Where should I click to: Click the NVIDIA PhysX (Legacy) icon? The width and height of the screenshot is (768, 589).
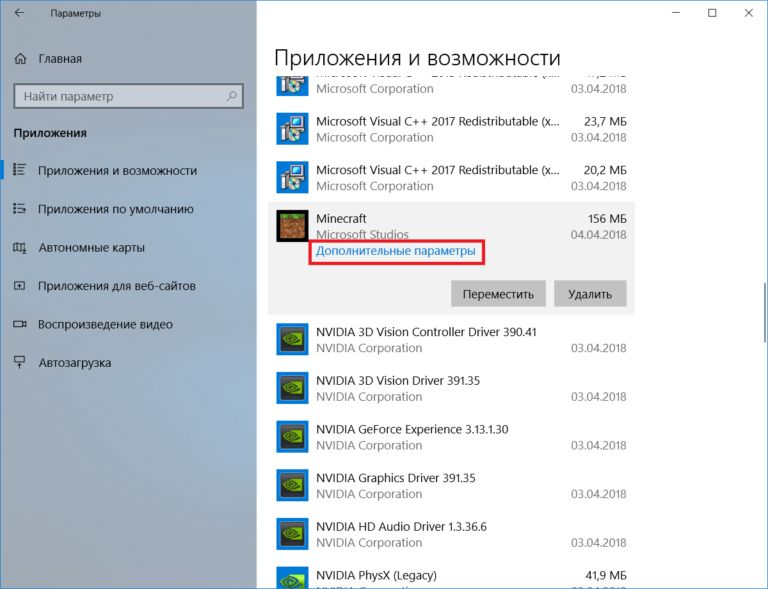tap(292, 578)
